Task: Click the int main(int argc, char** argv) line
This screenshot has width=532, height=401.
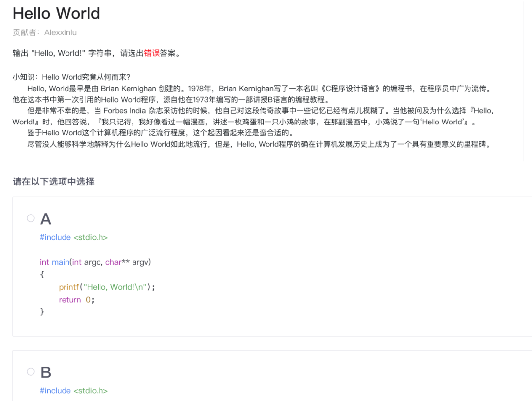Action: [x=96, y=262]
